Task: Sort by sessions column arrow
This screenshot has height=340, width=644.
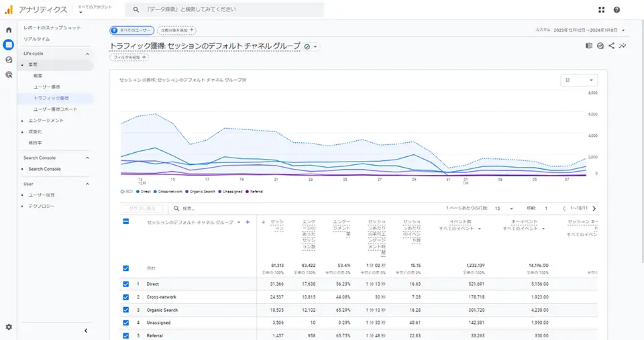Action: coord(263,222)
